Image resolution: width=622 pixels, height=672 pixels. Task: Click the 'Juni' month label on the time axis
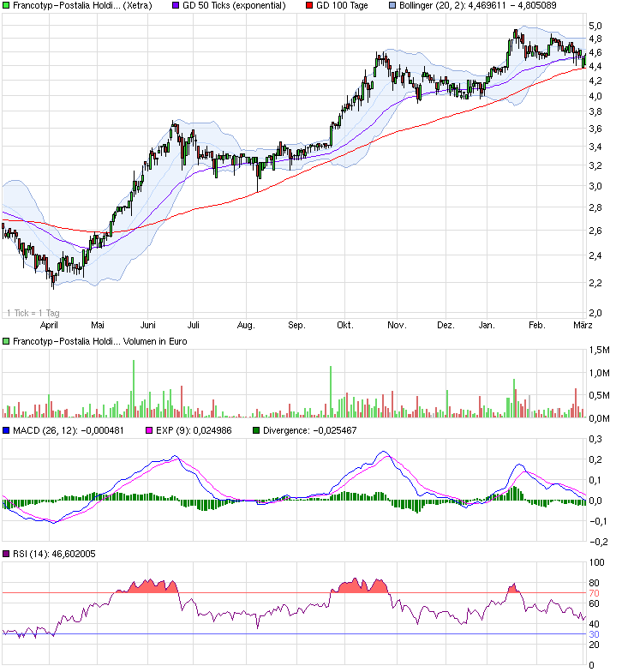coord(147,326)
